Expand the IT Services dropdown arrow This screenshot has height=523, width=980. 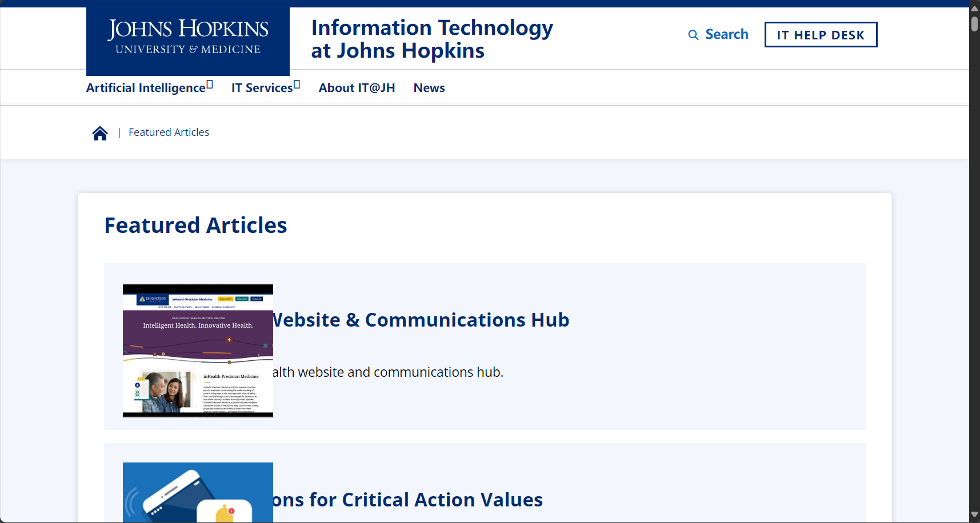click(297, 85)
